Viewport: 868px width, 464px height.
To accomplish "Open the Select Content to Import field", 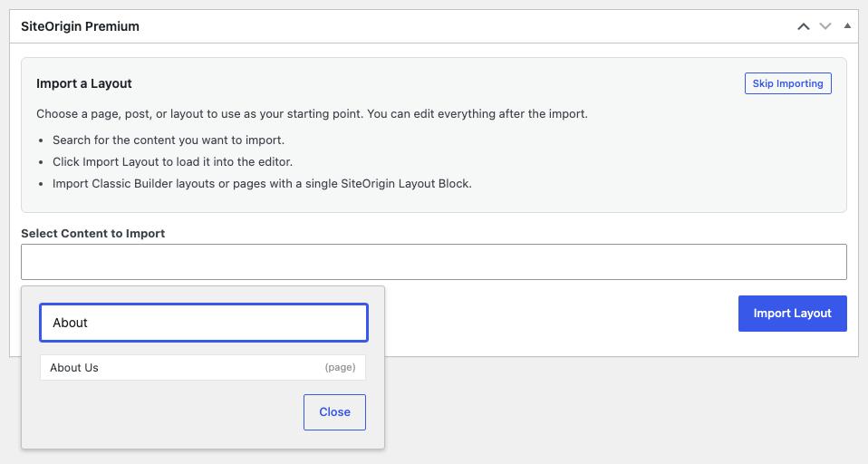I will tap(434, 262).
